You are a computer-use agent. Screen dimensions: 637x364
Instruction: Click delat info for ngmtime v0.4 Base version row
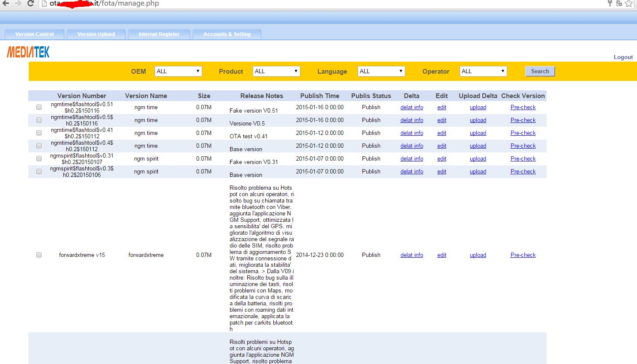(412, 146)
